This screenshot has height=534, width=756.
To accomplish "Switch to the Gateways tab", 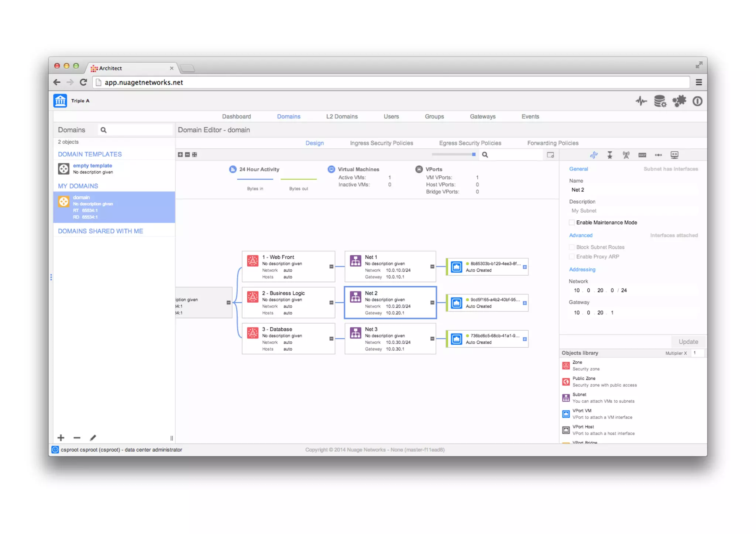I will [x=482, y=117].
